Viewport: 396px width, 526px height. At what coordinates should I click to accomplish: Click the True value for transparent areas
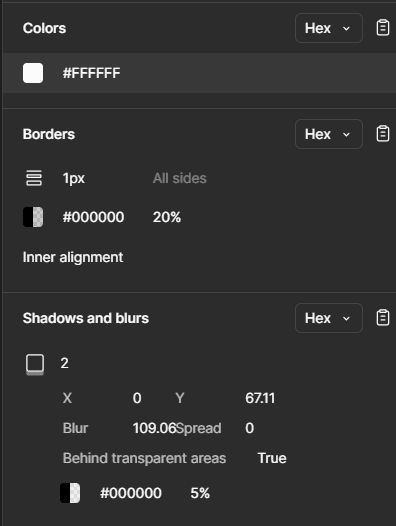point(272,458)
